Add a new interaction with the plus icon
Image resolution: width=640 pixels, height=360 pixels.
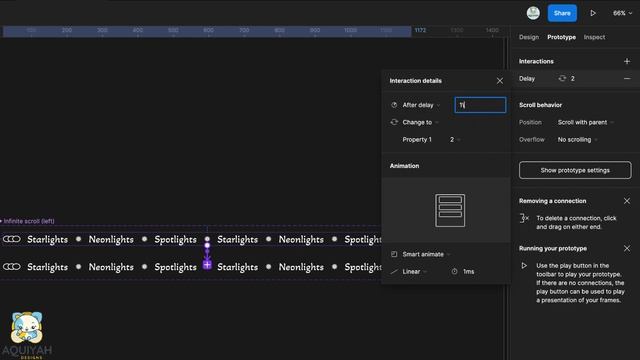pyautogui.click(x=627, y=61)
